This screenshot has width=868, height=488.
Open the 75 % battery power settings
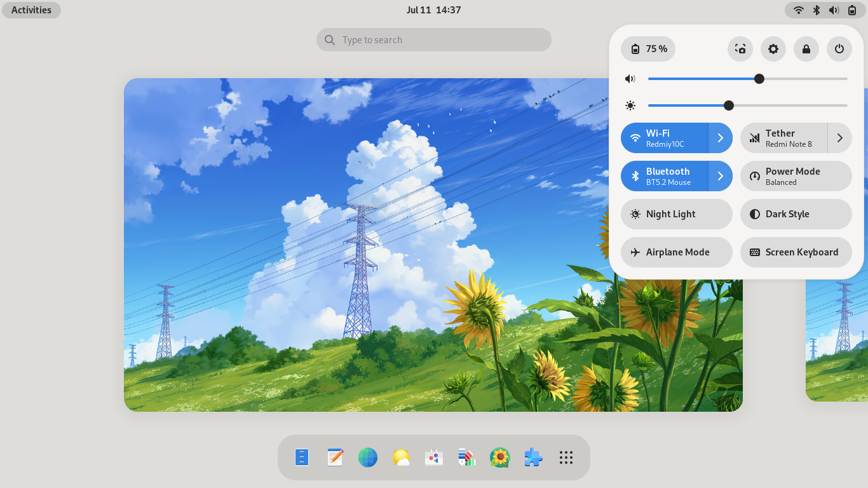click(x=648, y=49)
